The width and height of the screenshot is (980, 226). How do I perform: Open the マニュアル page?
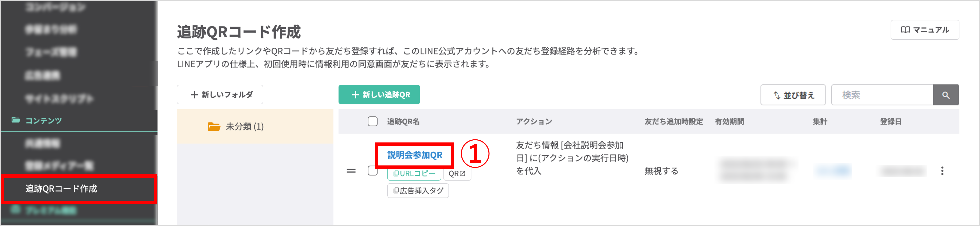point(925,29)
